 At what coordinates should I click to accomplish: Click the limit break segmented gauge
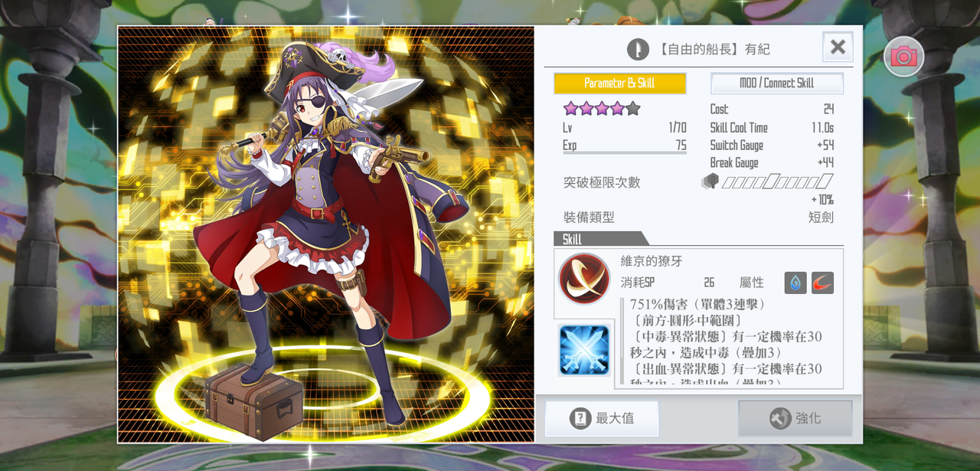point(777,182)
